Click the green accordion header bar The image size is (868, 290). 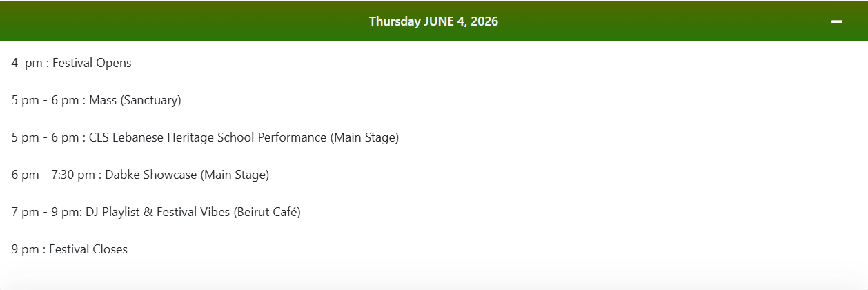click(x=434, y=21)
